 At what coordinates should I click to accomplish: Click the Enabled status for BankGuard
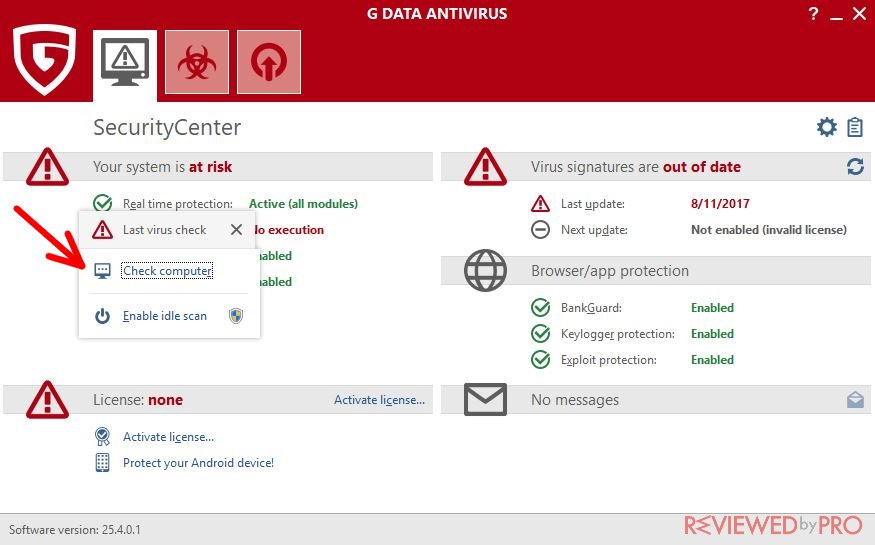click(x=712, y=308)
